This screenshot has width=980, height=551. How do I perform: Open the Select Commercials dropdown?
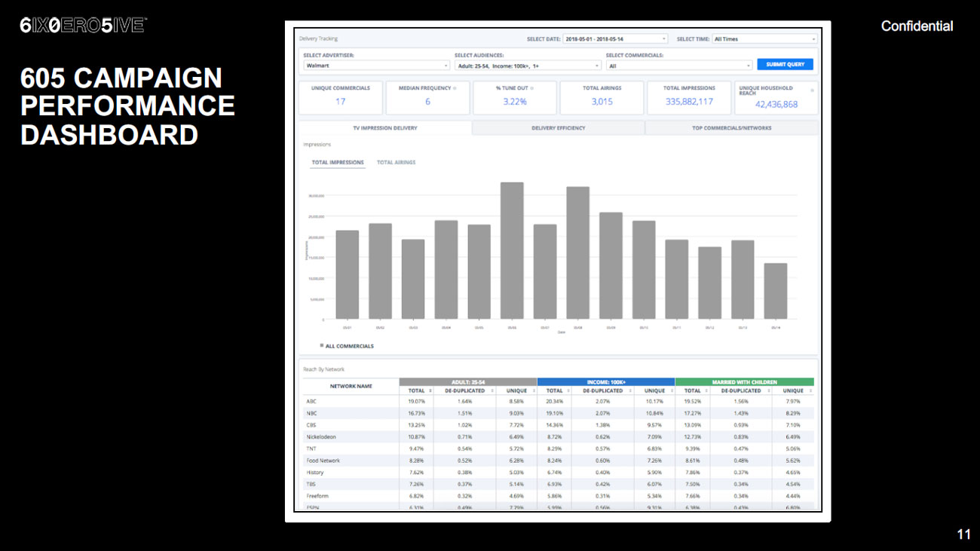[678, 66]
